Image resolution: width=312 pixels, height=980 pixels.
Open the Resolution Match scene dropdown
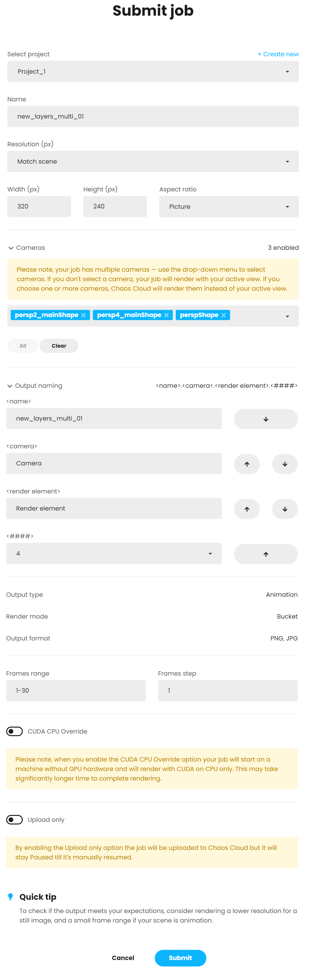153,161
